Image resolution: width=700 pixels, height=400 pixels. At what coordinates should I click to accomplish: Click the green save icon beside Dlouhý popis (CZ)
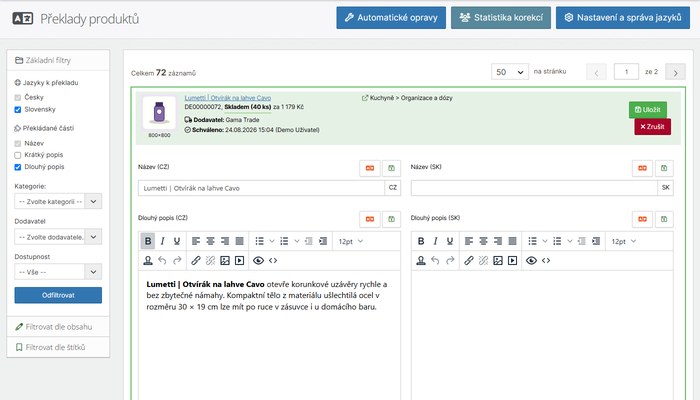click(x=391, y=219)
